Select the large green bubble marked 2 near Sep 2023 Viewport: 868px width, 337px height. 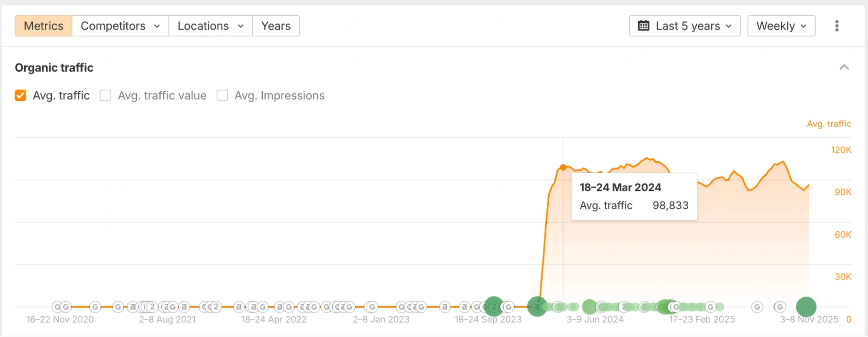coord(494,307)
